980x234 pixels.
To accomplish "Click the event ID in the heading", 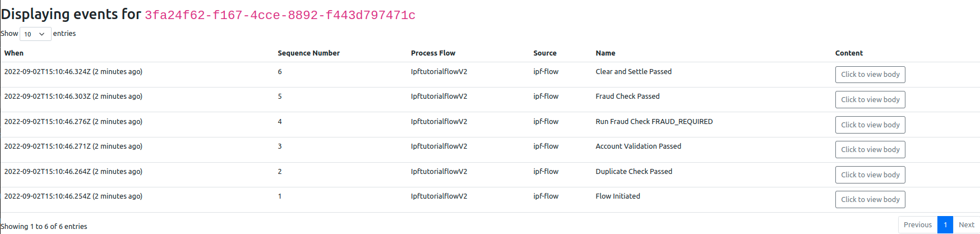I will (x=280, y=15).
